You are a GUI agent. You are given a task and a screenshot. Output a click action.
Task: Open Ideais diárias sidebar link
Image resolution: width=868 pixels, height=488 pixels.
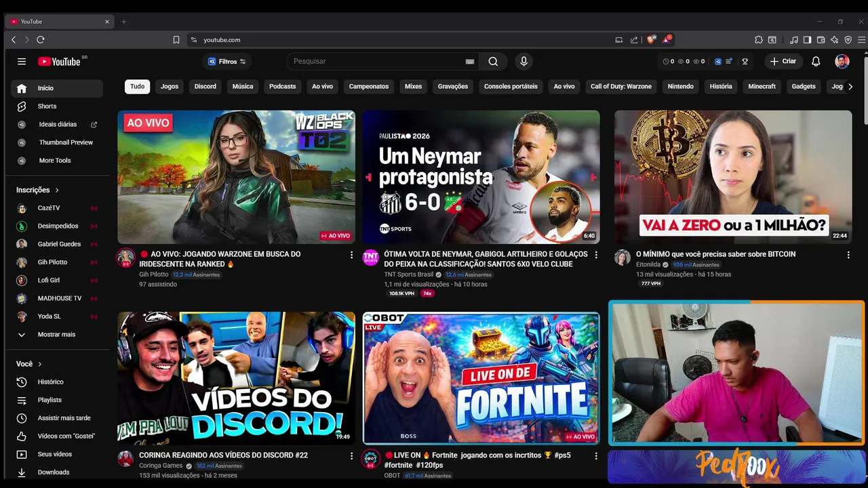tap(57, 125)
